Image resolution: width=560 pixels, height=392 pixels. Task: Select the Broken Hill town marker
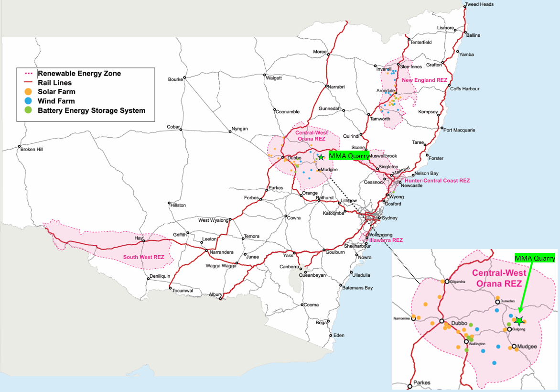20,146
